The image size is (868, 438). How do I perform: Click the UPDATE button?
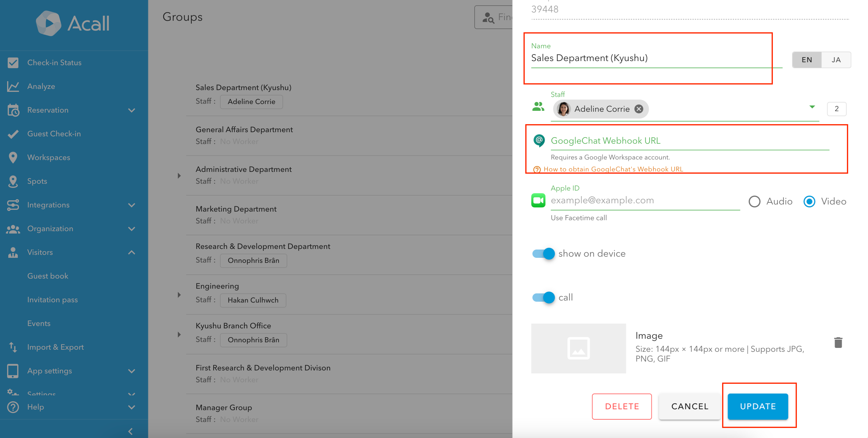coord(757,406)
